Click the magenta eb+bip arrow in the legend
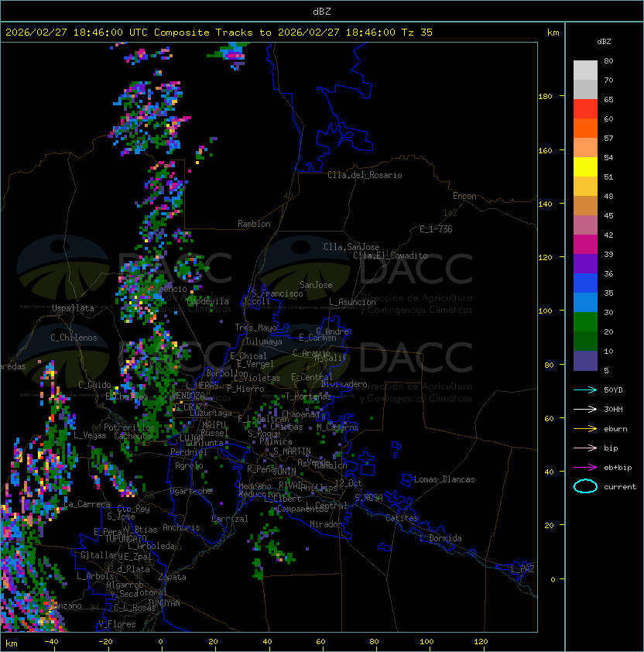 click(585, 468)
